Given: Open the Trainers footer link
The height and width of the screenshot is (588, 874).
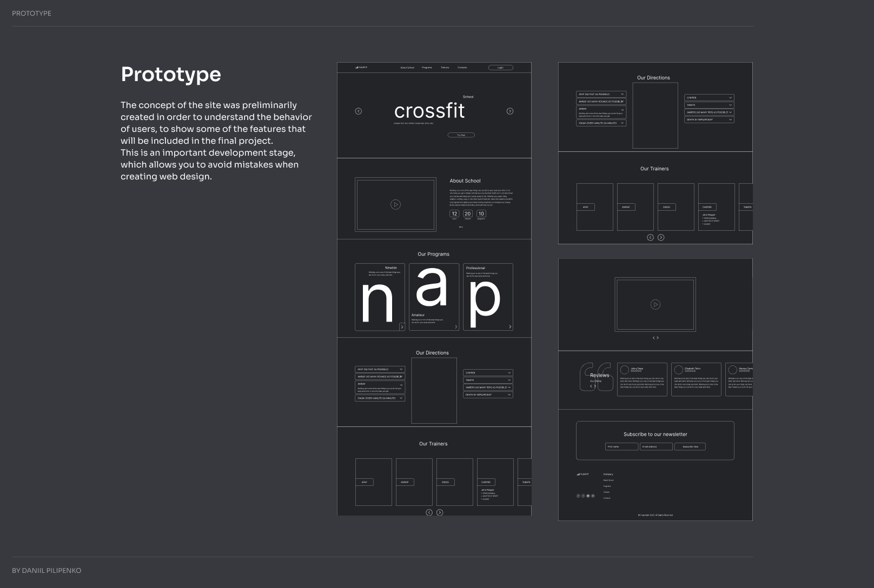Looking at the screenshot, I should (606, 492).
